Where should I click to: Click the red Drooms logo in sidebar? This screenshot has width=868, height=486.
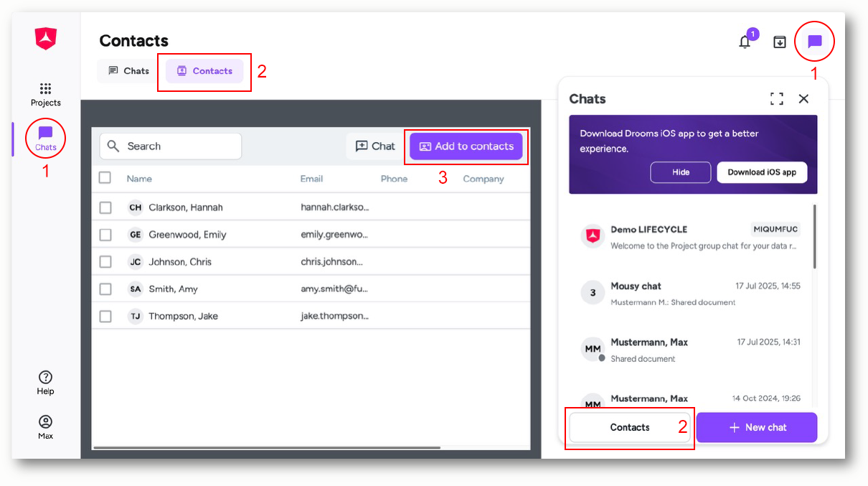pyautogui.click(x=45, y=39)
